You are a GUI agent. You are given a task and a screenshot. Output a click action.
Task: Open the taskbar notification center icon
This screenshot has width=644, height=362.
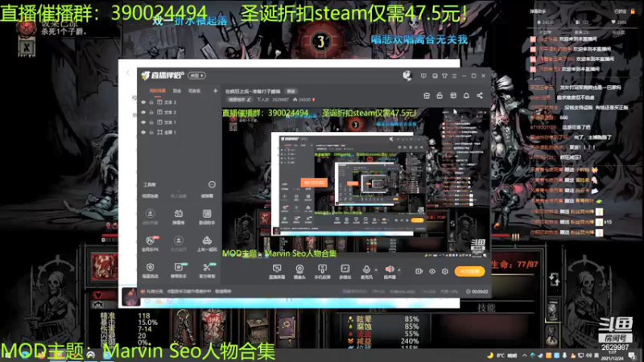tap(633, 356)
